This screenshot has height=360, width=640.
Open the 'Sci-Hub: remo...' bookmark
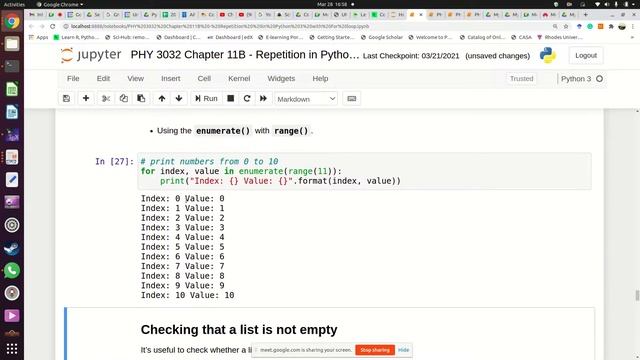tap(127, 37)
